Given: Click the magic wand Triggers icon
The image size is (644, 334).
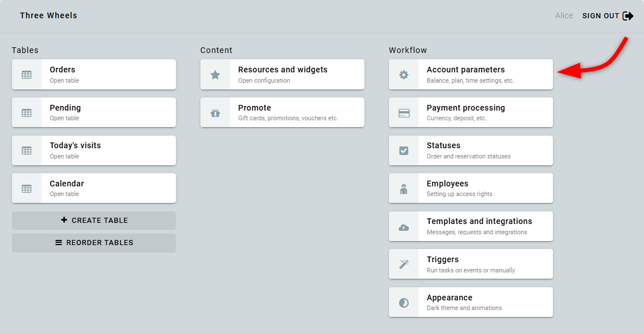Looking at the screenshot, I should pos(404,264).
